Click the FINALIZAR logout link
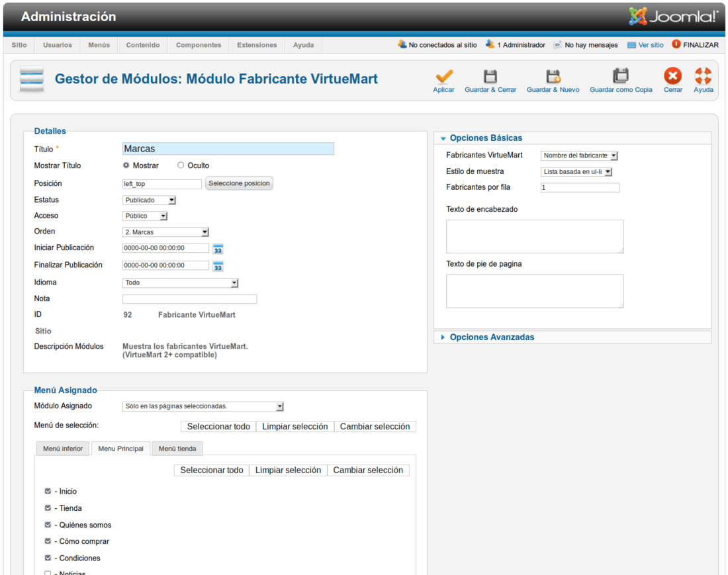This screenshot has width=728, height=575. pyautogui.click(x=701, y=45)
